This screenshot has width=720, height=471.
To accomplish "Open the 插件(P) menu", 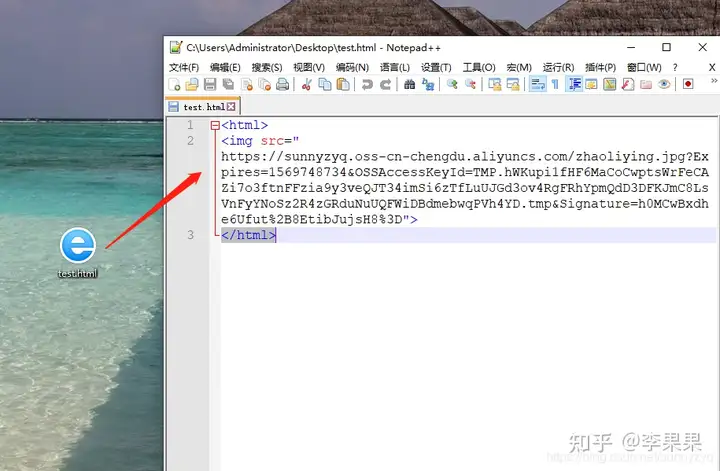I will pyautogui.click(x=601, y=67).
